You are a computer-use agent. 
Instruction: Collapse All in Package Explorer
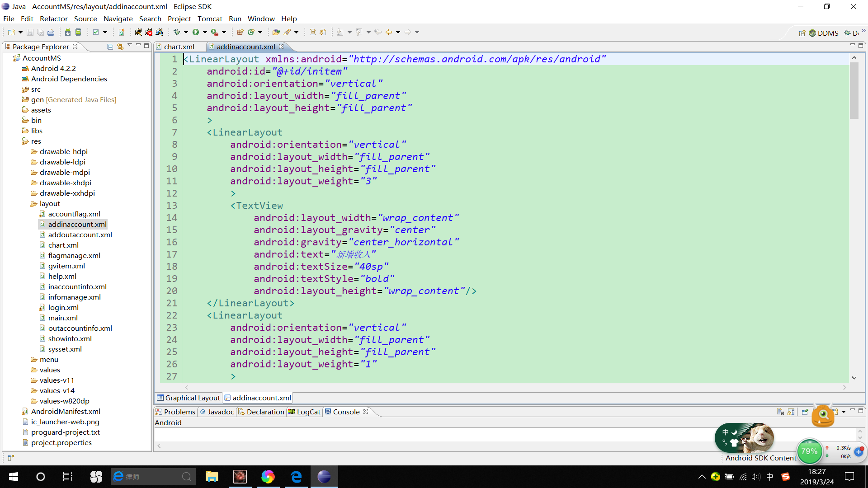[110, 46]
